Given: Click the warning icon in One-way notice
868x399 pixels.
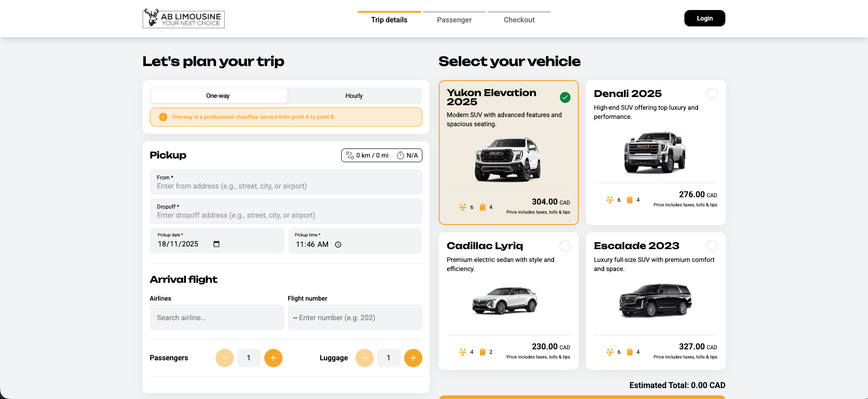Looking at the screenshot, I should 163,117.
